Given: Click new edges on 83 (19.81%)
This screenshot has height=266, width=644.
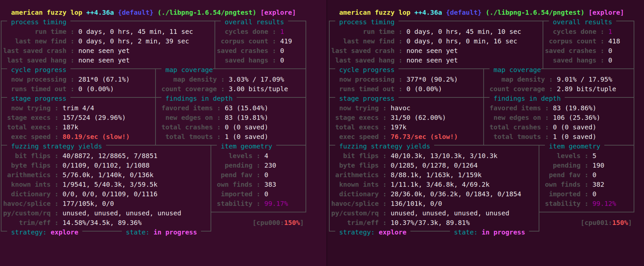Looking at the screenshot, I should coord(246,118).
